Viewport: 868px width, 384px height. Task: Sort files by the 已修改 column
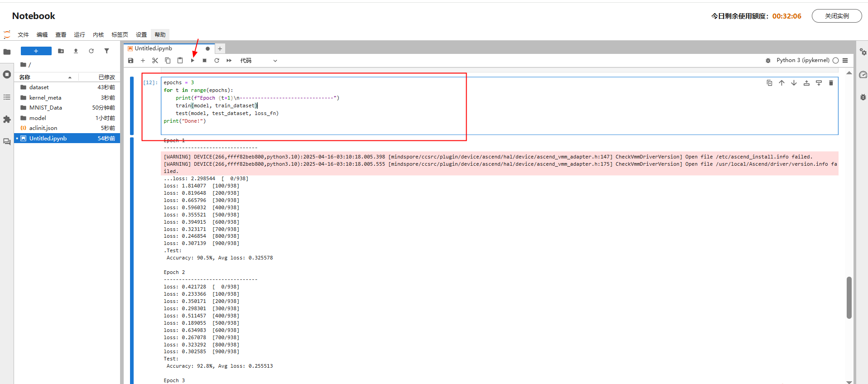point(98,77)
